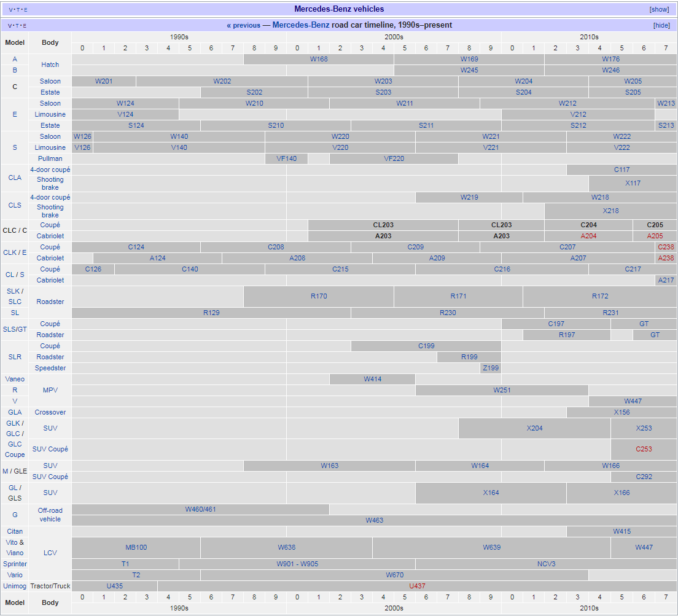The height and width of the screenshot is (616, 678).
Task: Click the red A204 cabriolet link
Action: click(x=588, y=236)
